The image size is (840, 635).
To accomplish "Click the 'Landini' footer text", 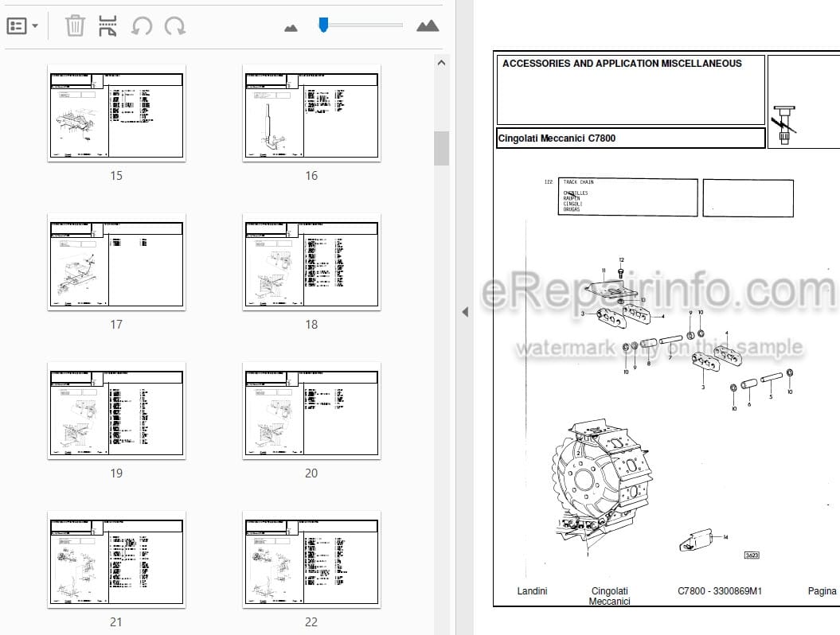I will click(532, 590).
